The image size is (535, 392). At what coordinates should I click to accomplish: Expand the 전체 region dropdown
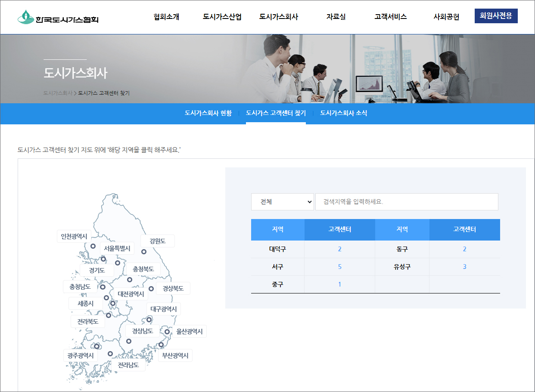coord(283,202)
